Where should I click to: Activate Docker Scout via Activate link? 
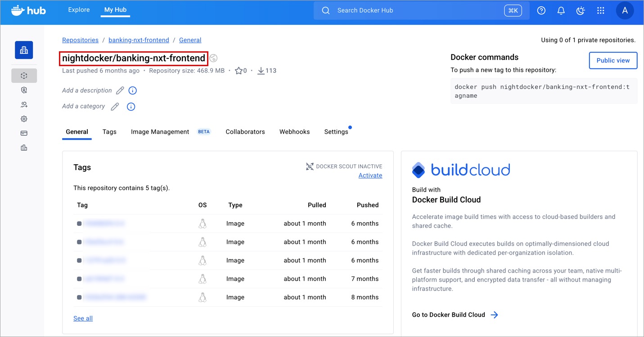370,175
